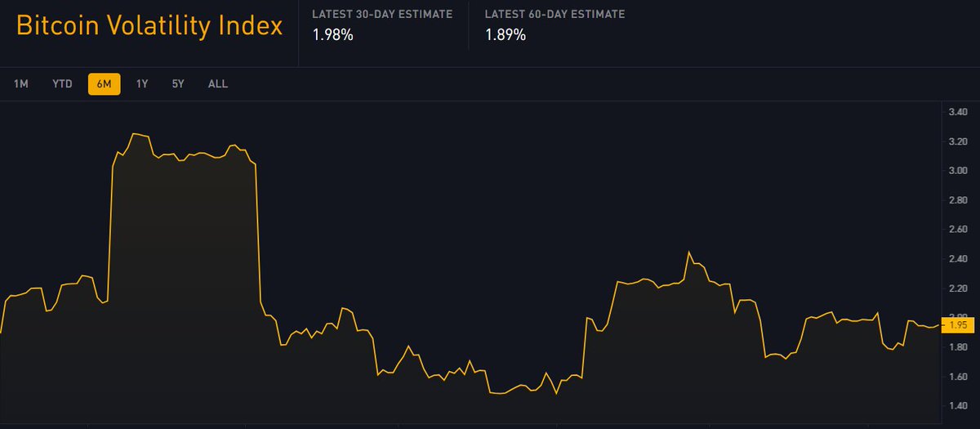The image size is (980, 429).
Task: Click the 3.00 axis label
Action: click(958, 171)
